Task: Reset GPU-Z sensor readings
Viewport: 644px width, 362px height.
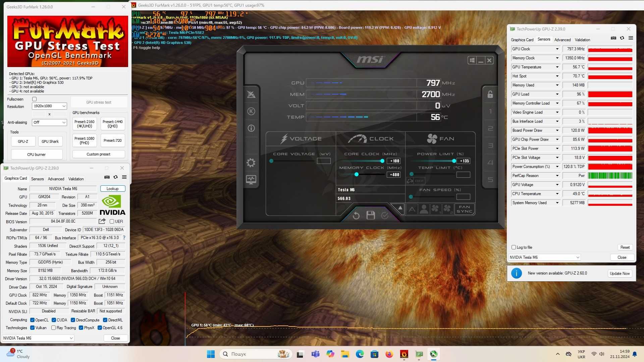Action: pos(625,247)
